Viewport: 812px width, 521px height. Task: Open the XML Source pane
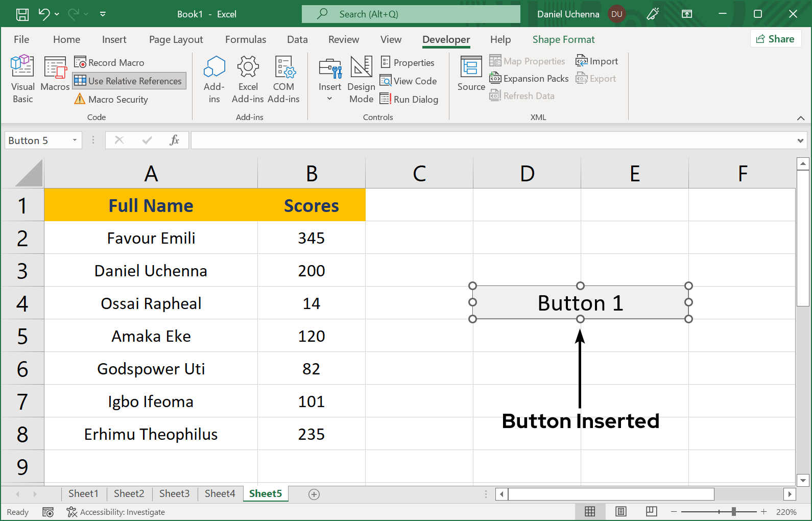(471, 74)
